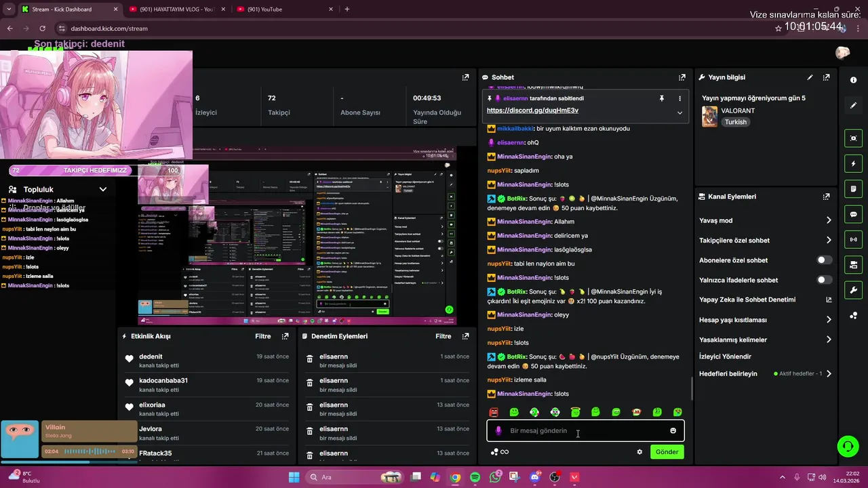Screen dimensions: 868x488
Task: Open the discord.gg pinned link
Action: point(532,110)
